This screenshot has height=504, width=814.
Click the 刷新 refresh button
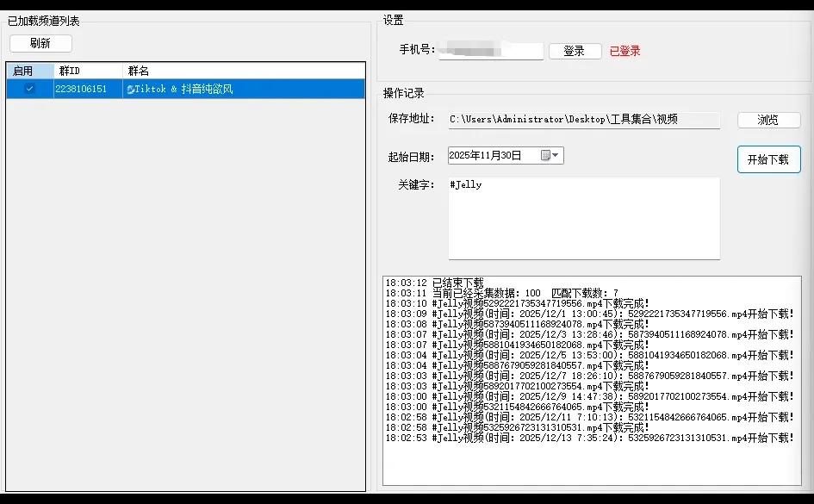(x=40, y=42)
